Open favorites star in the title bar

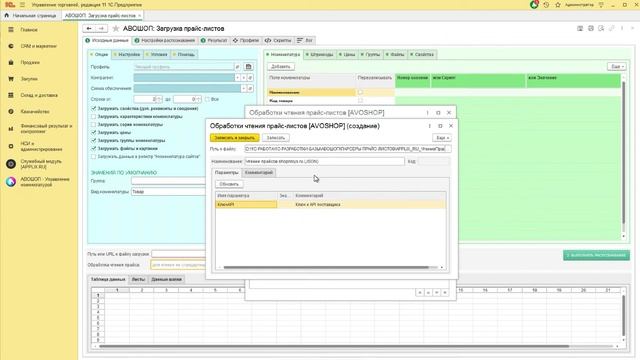coord(558,5)
